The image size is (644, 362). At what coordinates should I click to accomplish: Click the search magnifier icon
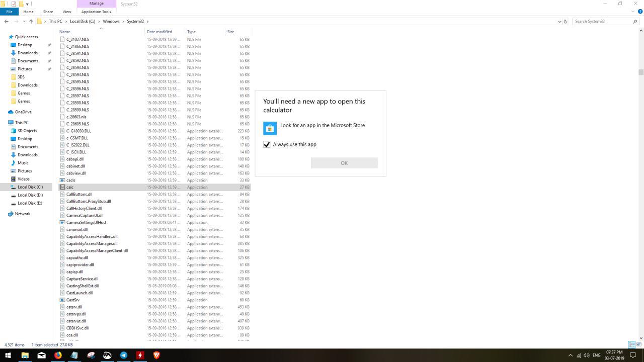635,21
